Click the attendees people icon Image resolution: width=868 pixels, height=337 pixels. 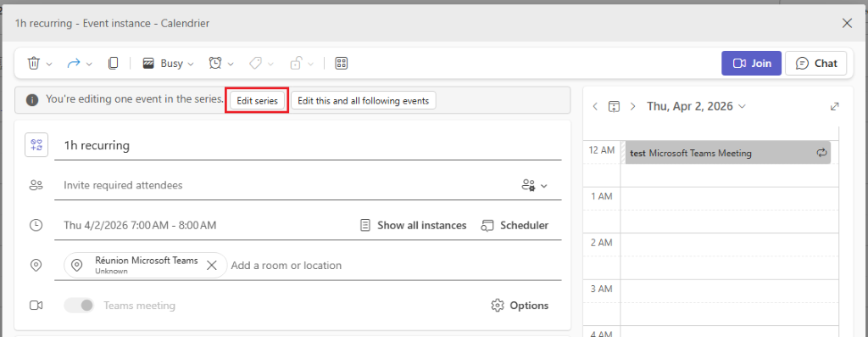36,186
